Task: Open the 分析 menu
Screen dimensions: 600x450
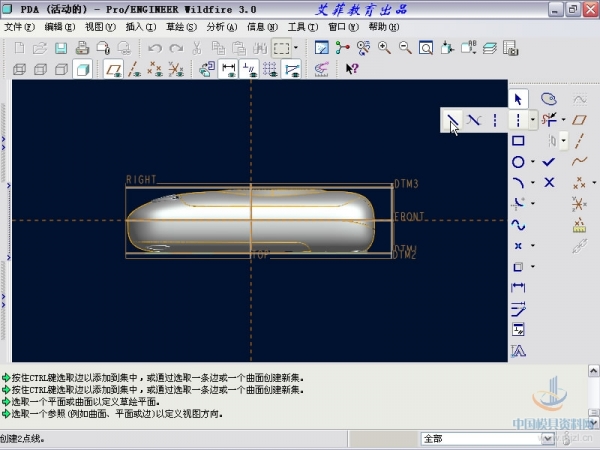Action: pos(221,27)
